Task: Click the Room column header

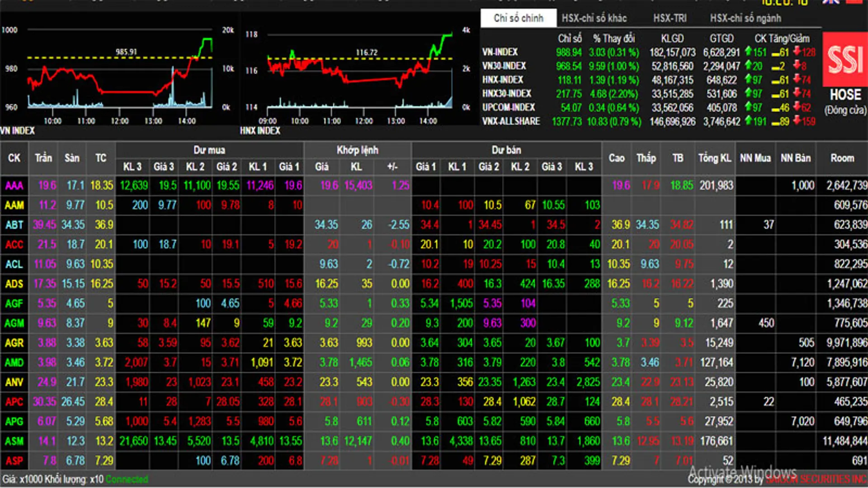Action: pyautogui.click(x=842, y=158)
